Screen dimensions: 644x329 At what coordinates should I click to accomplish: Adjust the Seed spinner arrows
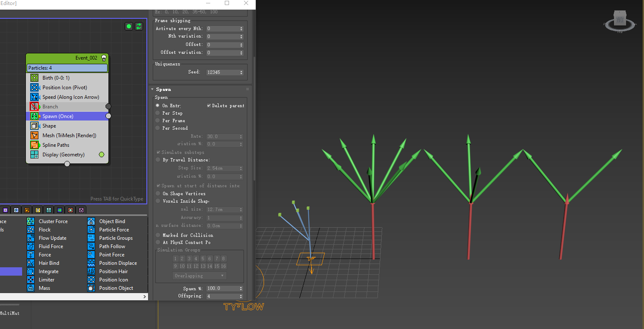tap(241, 72)
